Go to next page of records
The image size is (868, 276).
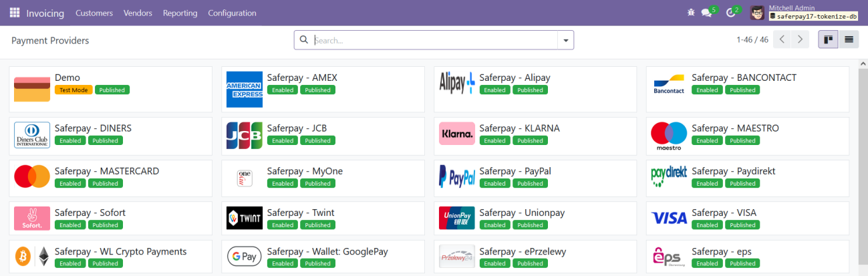[800, 40]
